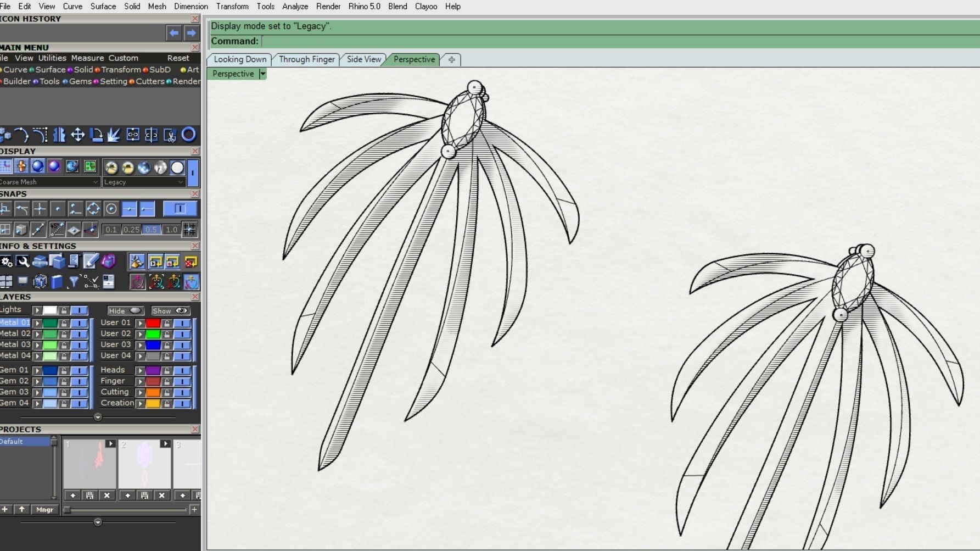Screen dimensions: 980x551
Task: Open the Gems category in Main Menu
Action: point(80,81)
